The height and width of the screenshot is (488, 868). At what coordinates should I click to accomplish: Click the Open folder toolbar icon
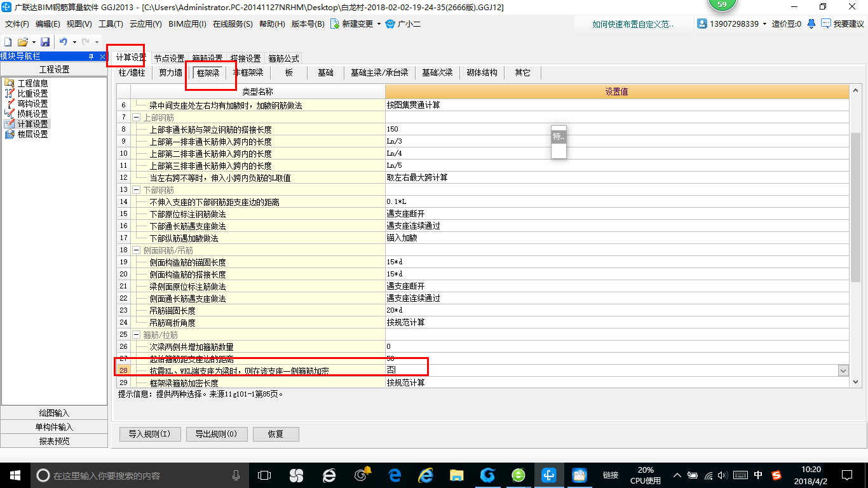point(22,41)
